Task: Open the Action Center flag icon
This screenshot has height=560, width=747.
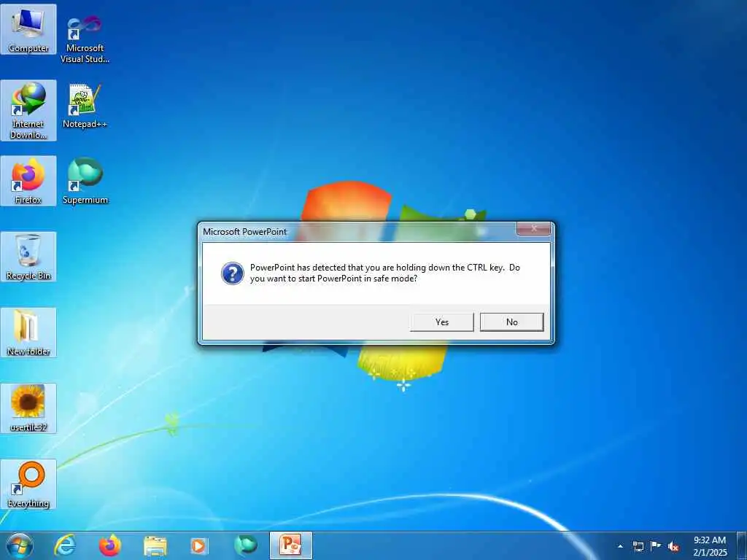Action: (656, 546)
